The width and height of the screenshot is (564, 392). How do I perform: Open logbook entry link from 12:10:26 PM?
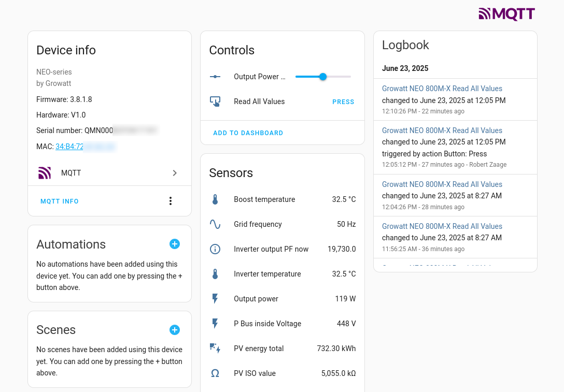[442, 89]
